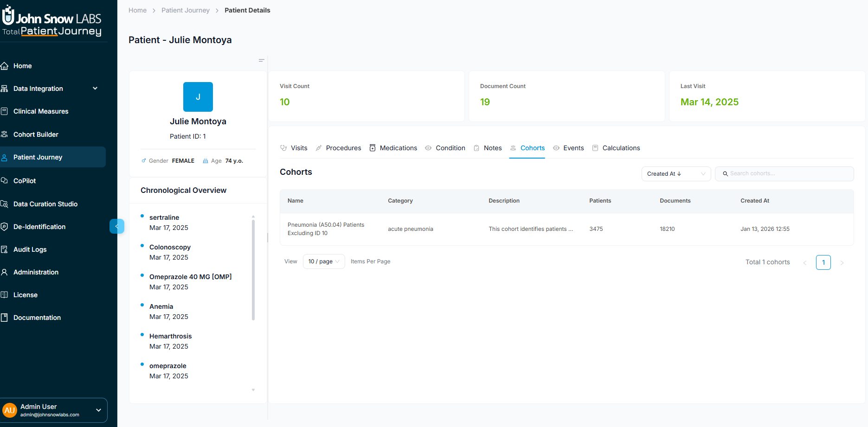Collapse the sidebar with the blue arrow toggle
The height and width of the screenshot is (427, 868).
click(x=117, y=226)
